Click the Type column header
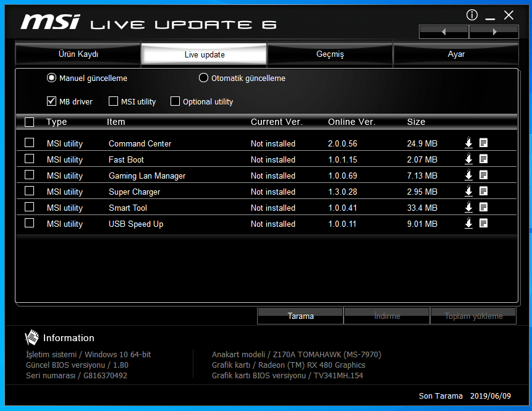532x411 pixels. click(x=57, y=122)
